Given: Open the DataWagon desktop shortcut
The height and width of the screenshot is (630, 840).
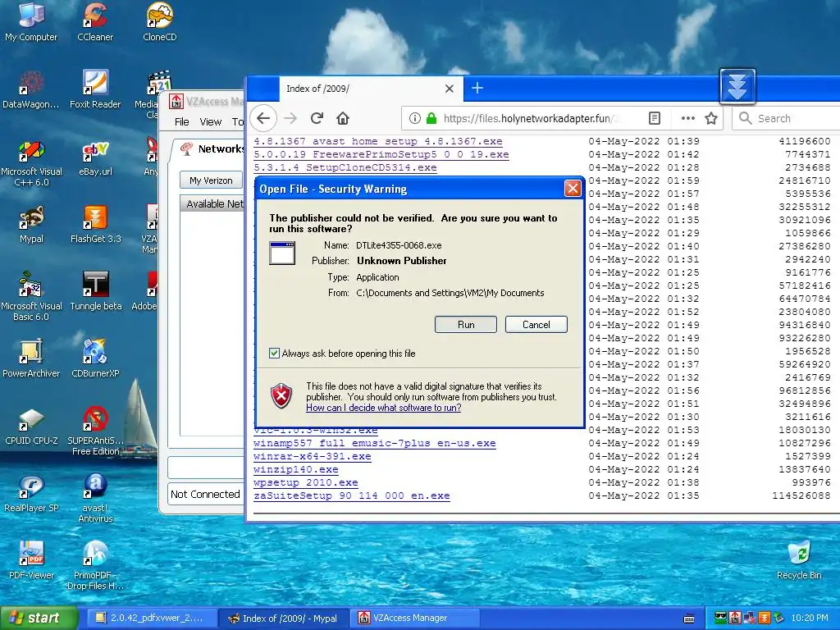Looking at the screenshot, I should [x=31, y=89].
